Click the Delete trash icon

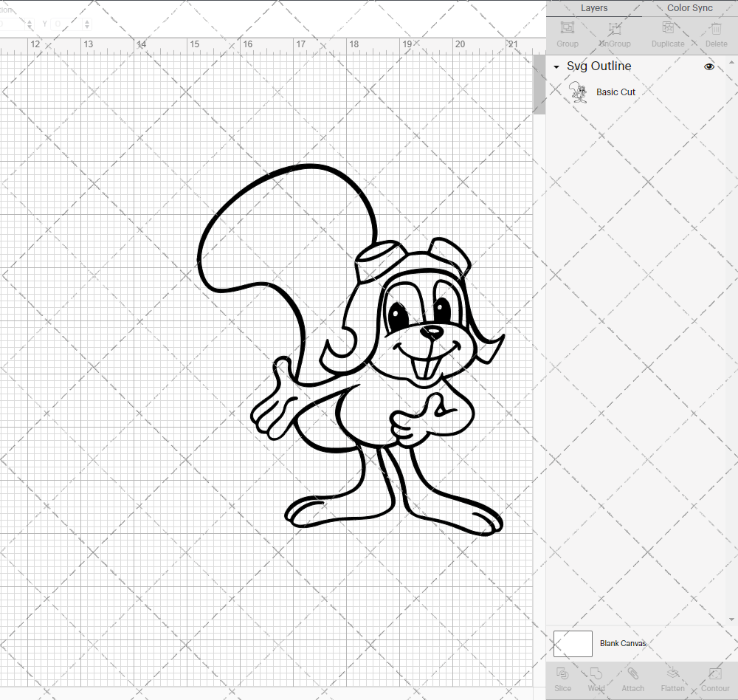point(716,28)
